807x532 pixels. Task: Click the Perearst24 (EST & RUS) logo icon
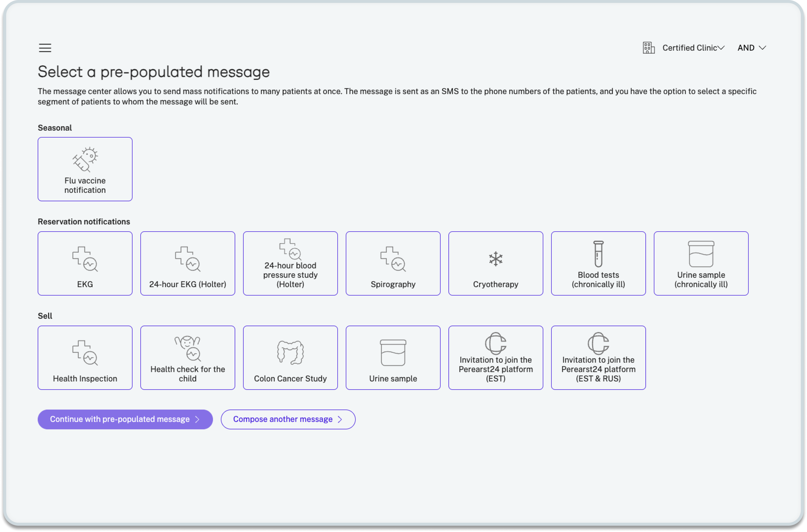click(x=598, y=343)
